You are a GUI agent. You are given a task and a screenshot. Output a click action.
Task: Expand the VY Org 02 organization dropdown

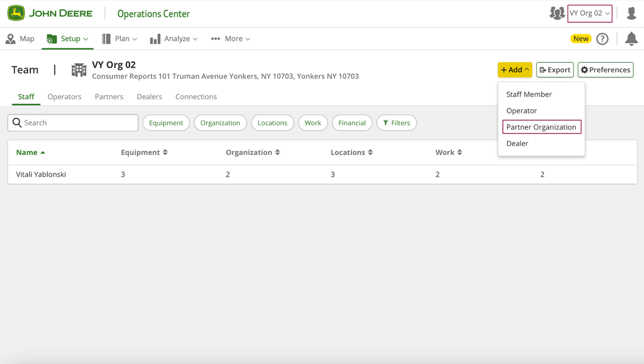point(590,13)
